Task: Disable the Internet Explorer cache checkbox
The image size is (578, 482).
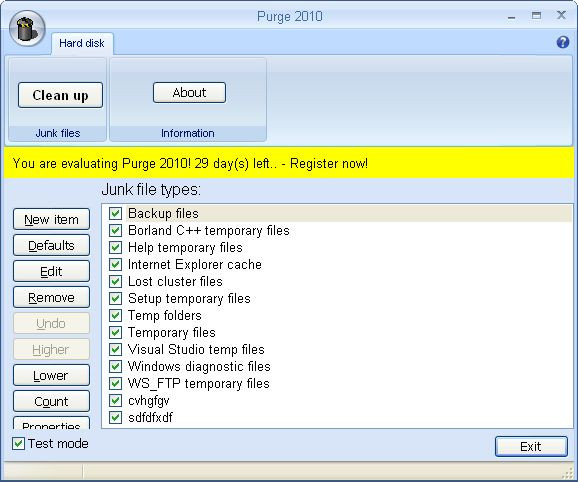Action: click(x=115, y=264)
